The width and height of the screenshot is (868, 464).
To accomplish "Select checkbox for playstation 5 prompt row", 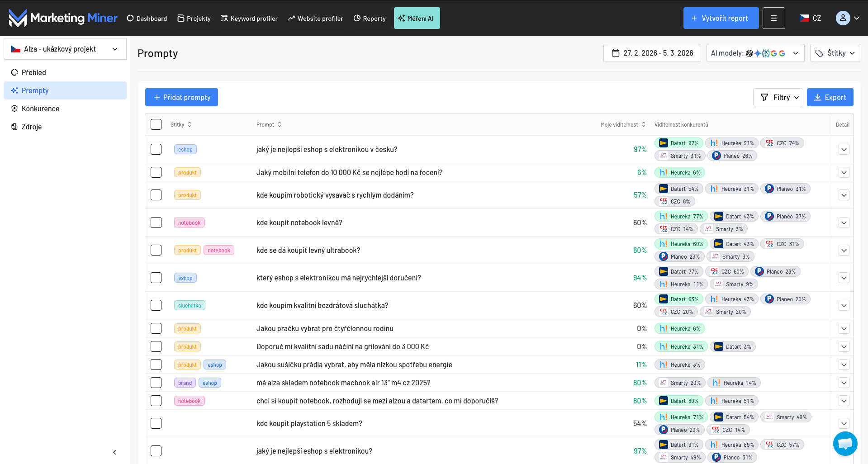I will point(156,423).
